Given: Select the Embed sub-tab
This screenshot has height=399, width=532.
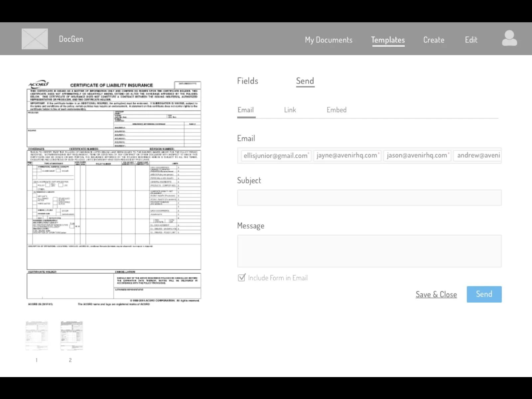Looking at the screenshot, I should [x=336, y=110].
